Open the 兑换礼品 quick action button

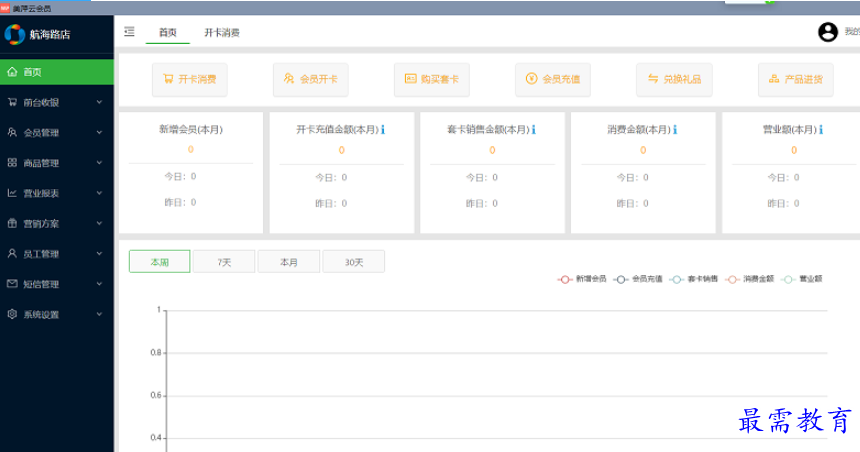coord(675,80)
